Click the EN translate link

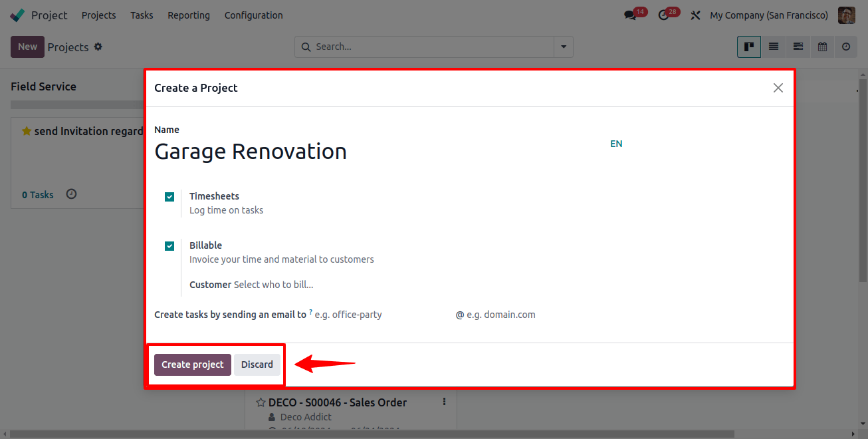coord(616,144)
